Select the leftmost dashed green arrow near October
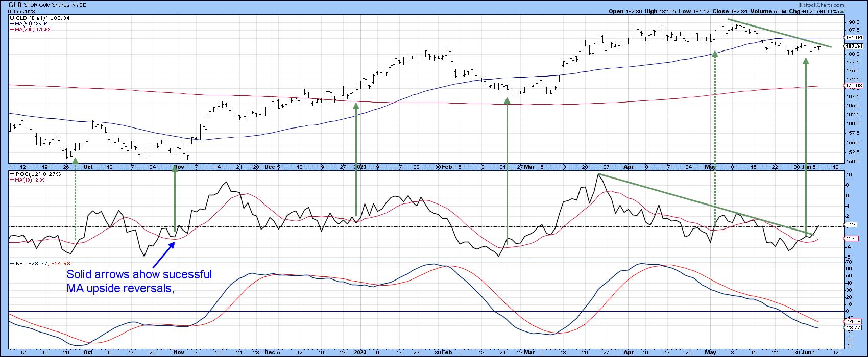The width and height of the screenshot is (868, 357). tap(75, 199)
